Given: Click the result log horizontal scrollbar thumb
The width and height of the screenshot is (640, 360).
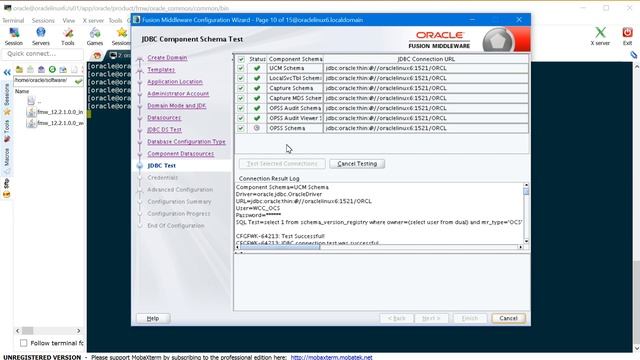Looking at the screenshot, I should click(x=280, y=247).
